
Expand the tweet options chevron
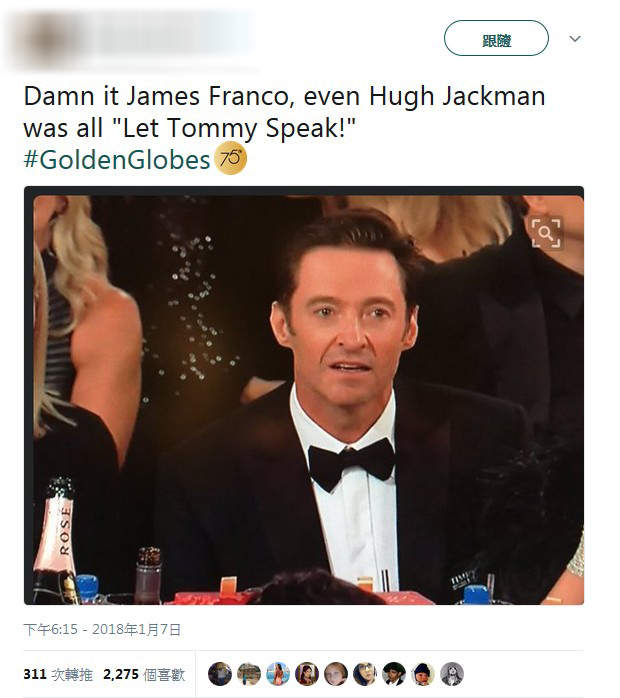tap(575, 39)
